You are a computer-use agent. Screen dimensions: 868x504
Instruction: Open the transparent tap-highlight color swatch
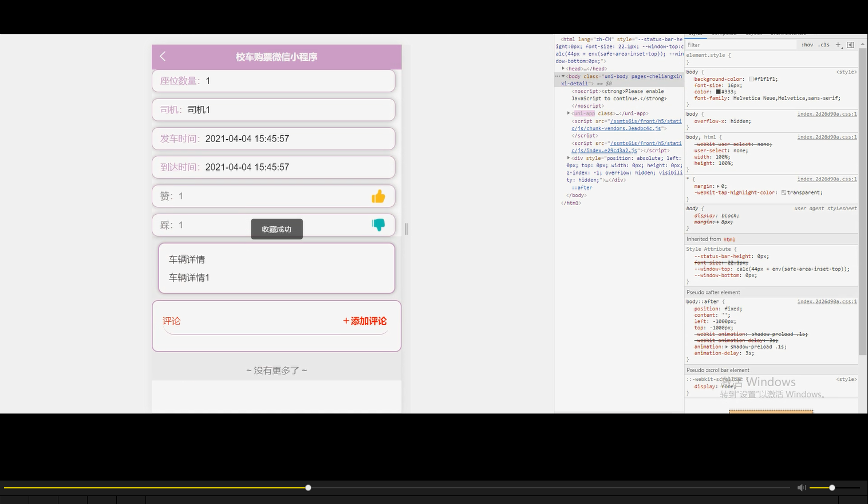click(x=784, y=192)
